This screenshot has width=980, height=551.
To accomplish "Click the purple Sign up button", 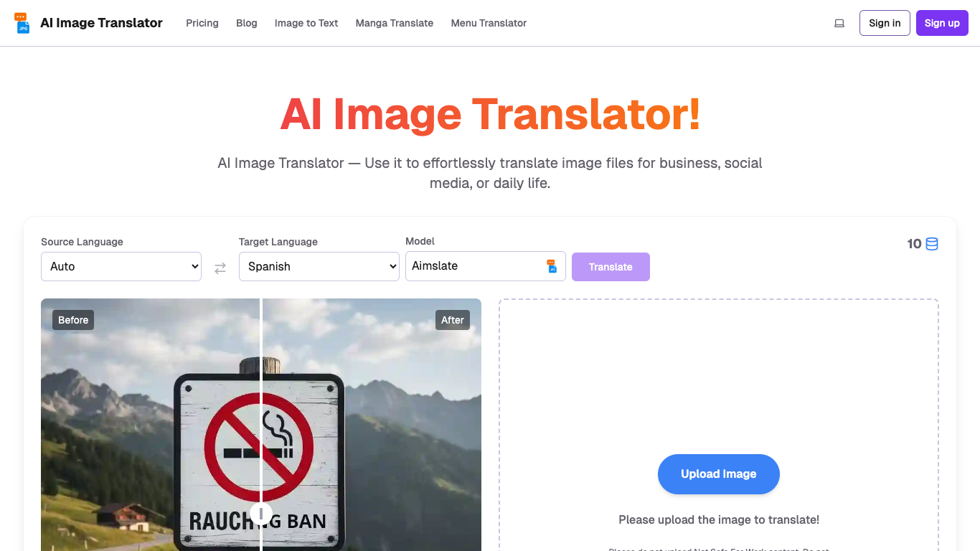I will click(x=942, y=23).
